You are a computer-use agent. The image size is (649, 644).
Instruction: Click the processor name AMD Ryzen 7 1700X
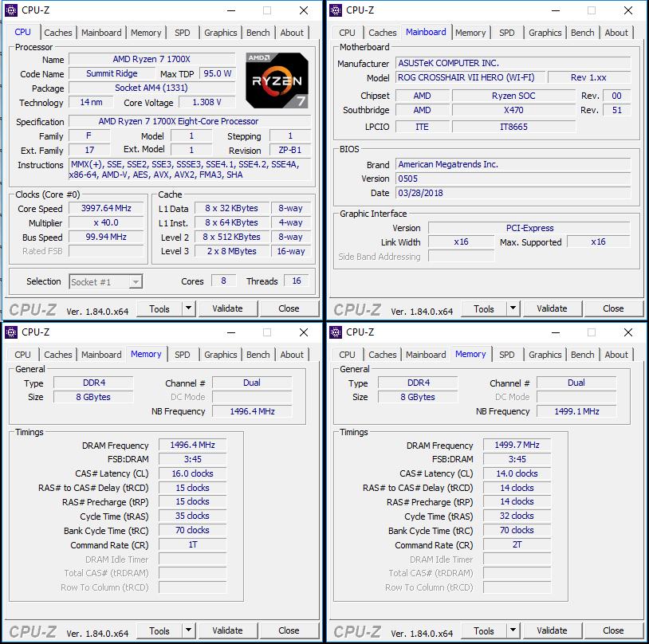click(x=151, y=59)
